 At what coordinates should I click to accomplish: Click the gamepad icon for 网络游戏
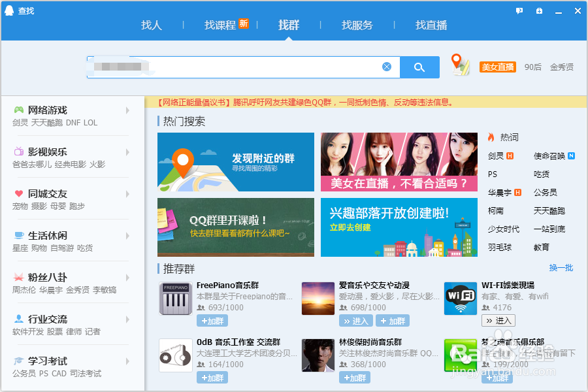point(19,110)
